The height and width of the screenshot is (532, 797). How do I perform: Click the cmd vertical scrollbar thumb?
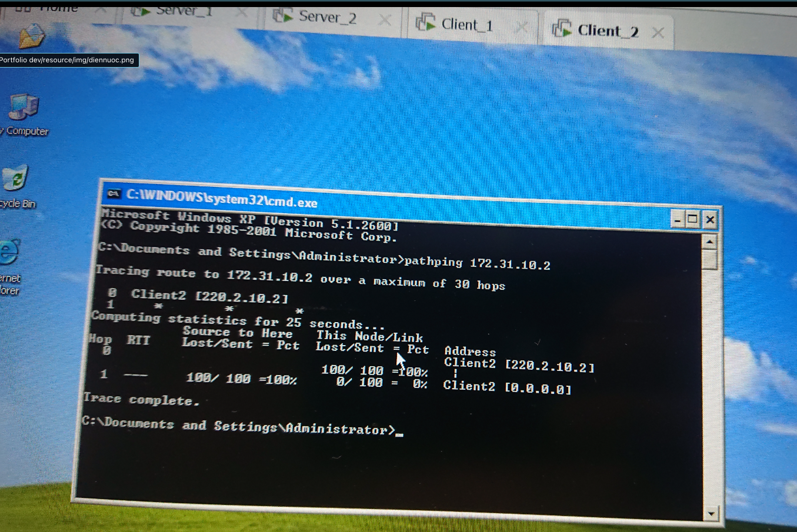pyautogui.click(x=710, y=259)
